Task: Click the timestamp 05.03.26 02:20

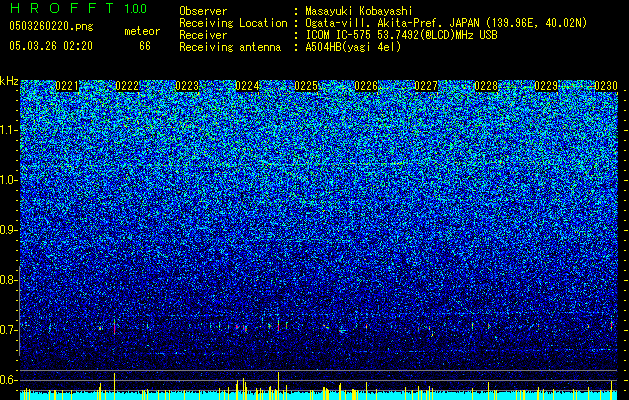Action: tap(51, 46)
